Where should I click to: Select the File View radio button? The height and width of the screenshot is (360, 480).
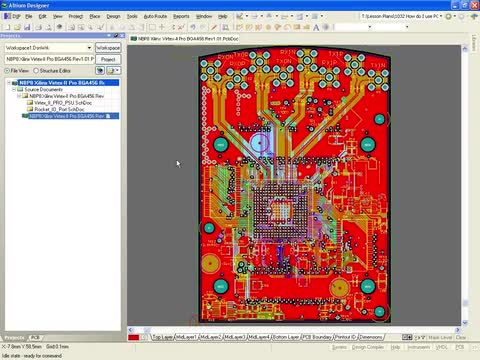(x=7, y=71)
